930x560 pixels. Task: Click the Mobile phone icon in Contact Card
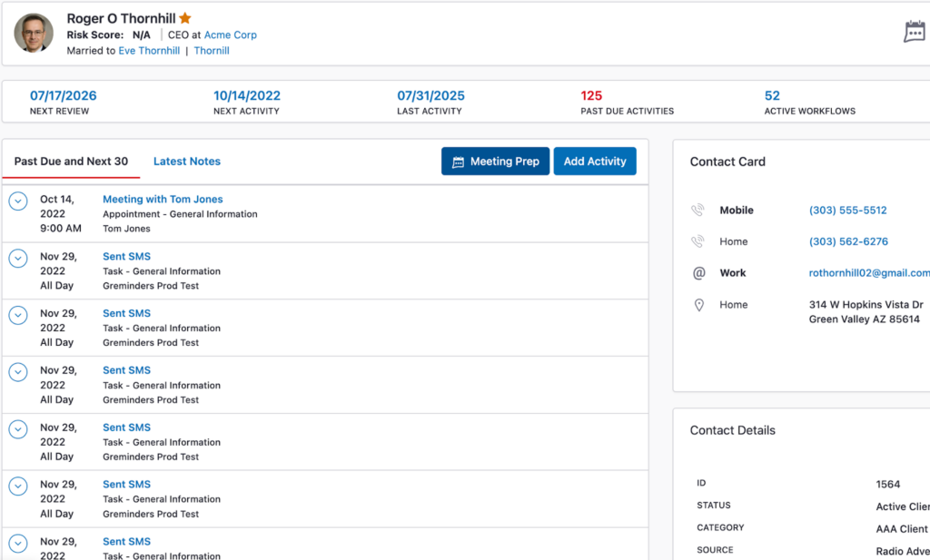tap(697, 211)
